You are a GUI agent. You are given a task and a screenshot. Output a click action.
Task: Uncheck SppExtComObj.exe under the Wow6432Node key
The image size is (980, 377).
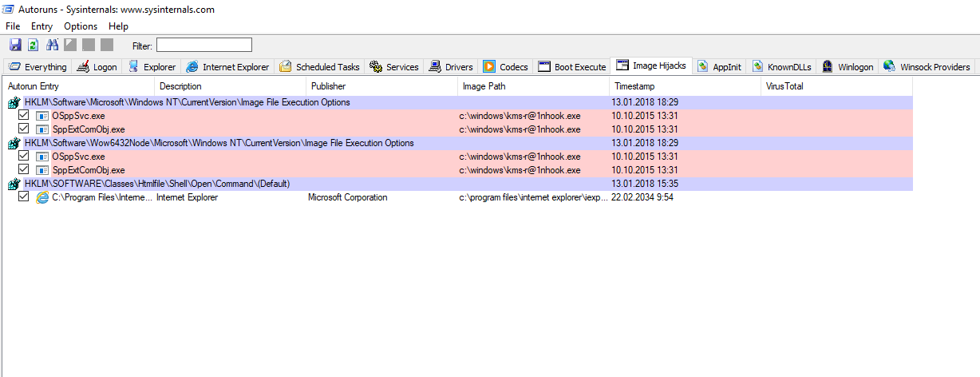(24, 170)
